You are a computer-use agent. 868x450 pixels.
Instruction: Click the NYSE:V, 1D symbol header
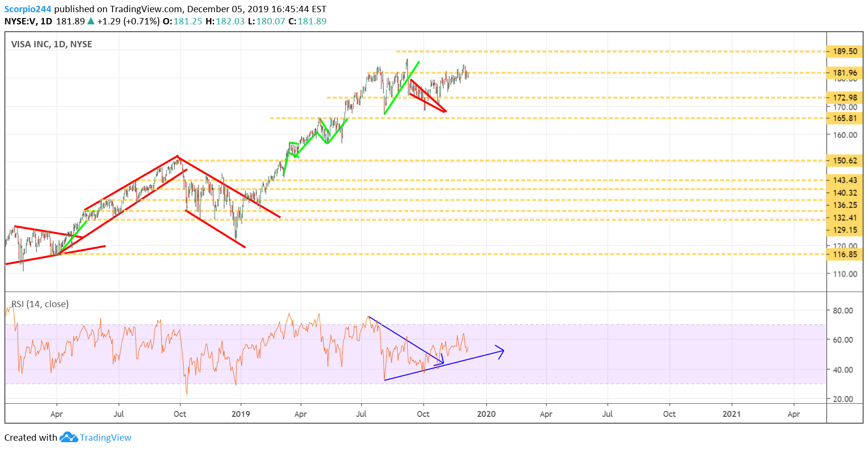tap(28, 21)
